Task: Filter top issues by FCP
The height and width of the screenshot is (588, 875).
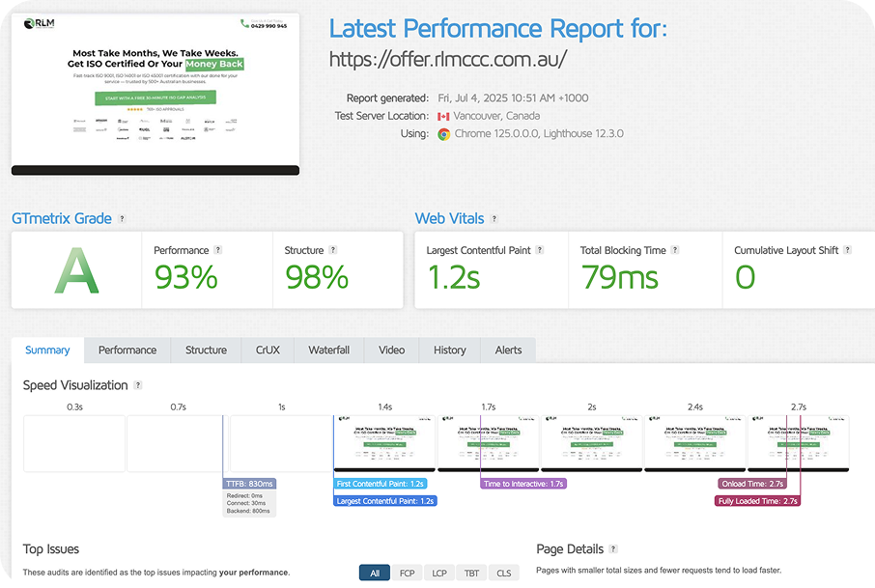Action: (x=408, y=573)
